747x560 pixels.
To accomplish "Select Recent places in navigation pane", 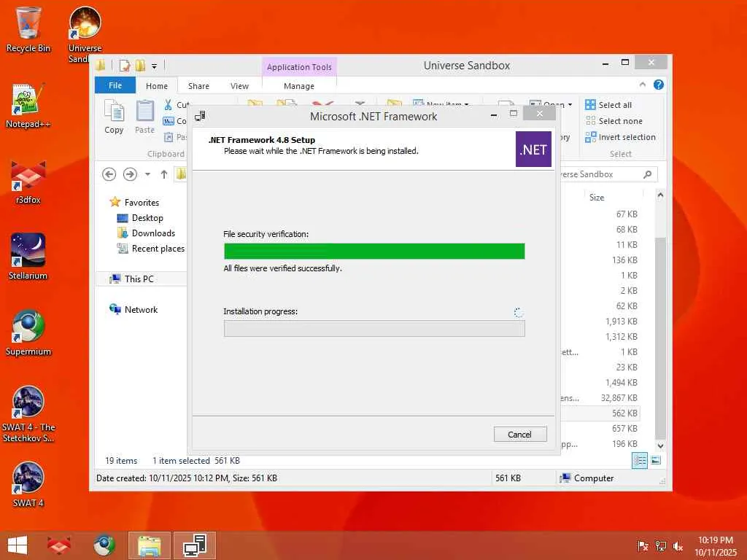I will tap(150, 248).
